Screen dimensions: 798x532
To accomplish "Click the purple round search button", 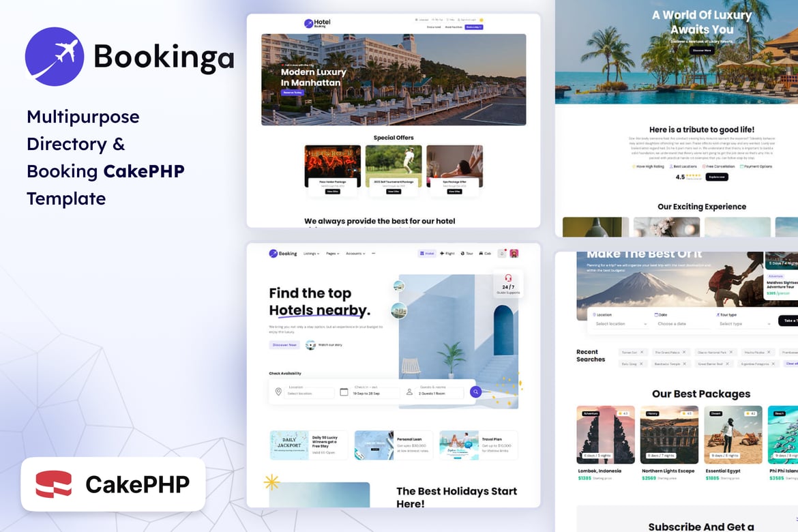I will pyautogui.click(x=475, y=391).
